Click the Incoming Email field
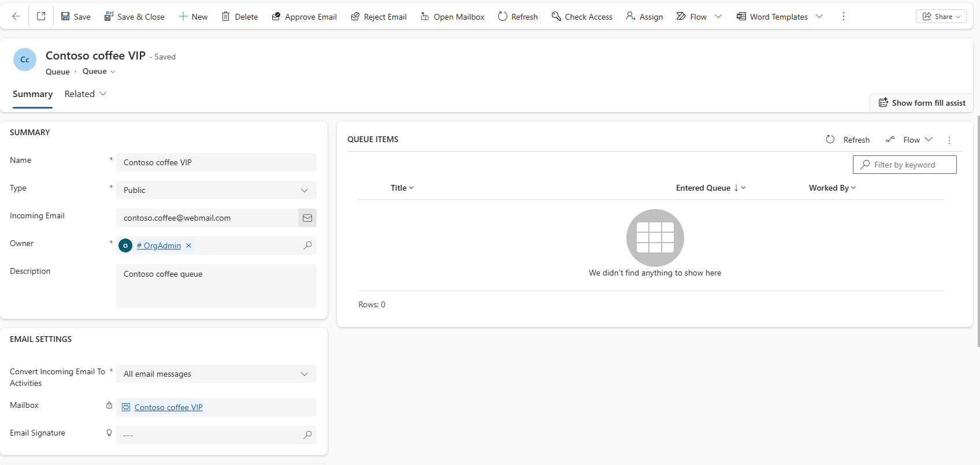The width and height of the screenshot is (980, 465). click(x=207, y=218)
